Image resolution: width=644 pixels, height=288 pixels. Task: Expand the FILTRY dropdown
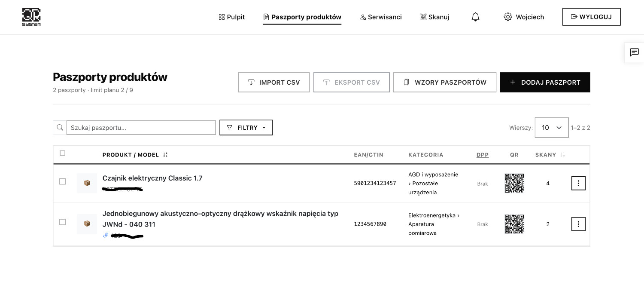[246, 128]
